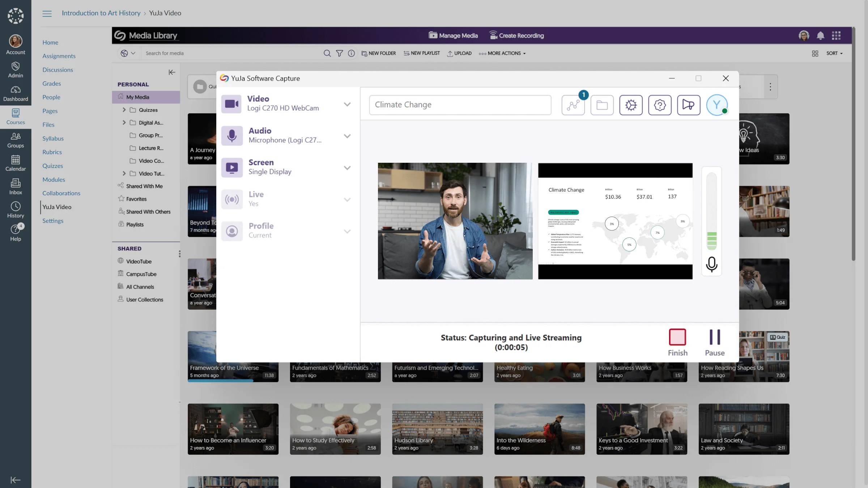Collapse media library side panel arrow
The height and width of the screenshot is (488, 868).
coord(172,72)
